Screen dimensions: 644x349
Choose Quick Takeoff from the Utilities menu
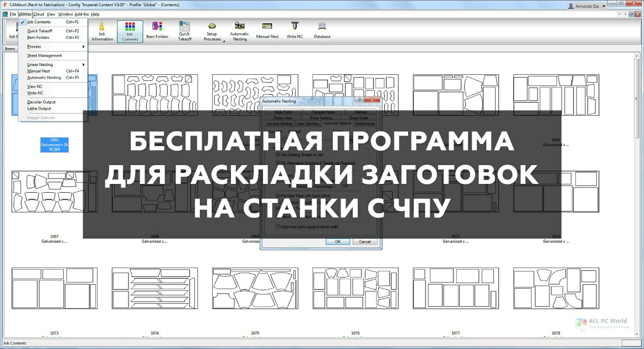point(53,31)
